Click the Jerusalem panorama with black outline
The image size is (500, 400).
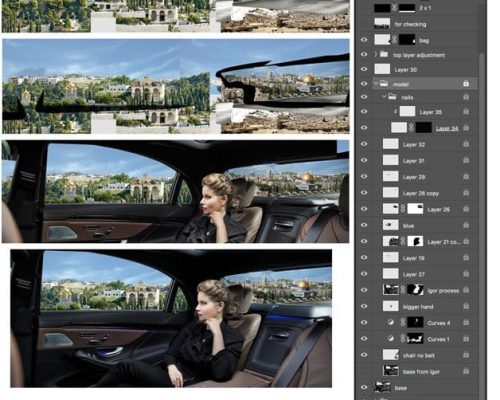pos(176,86)
